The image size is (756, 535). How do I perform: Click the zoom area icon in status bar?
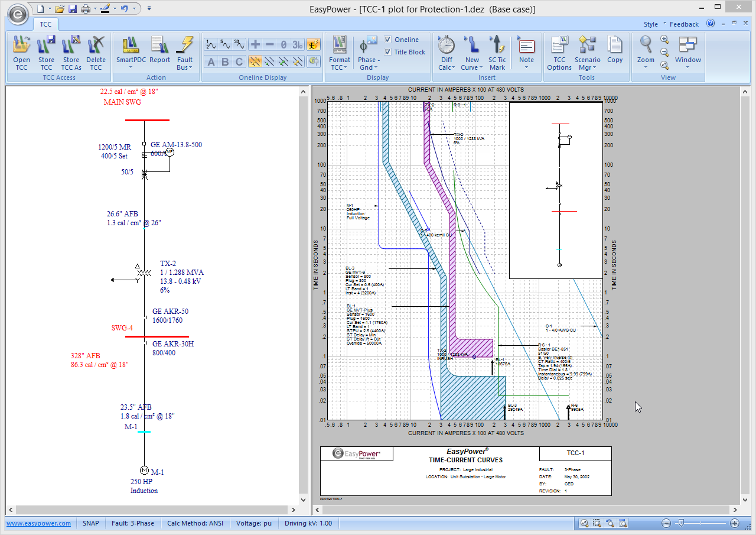coord(597,523)
